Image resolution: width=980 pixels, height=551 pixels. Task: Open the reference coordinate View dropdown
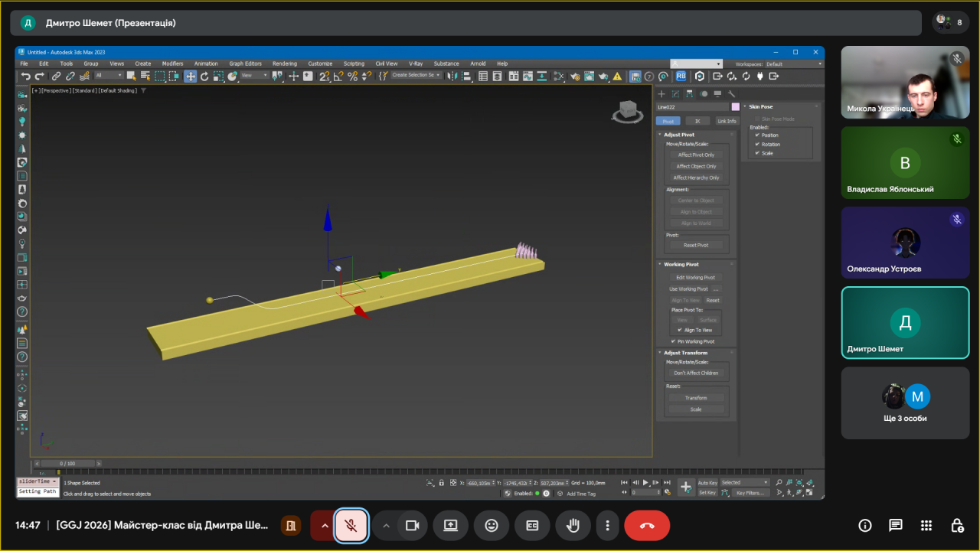coord(254,76)
